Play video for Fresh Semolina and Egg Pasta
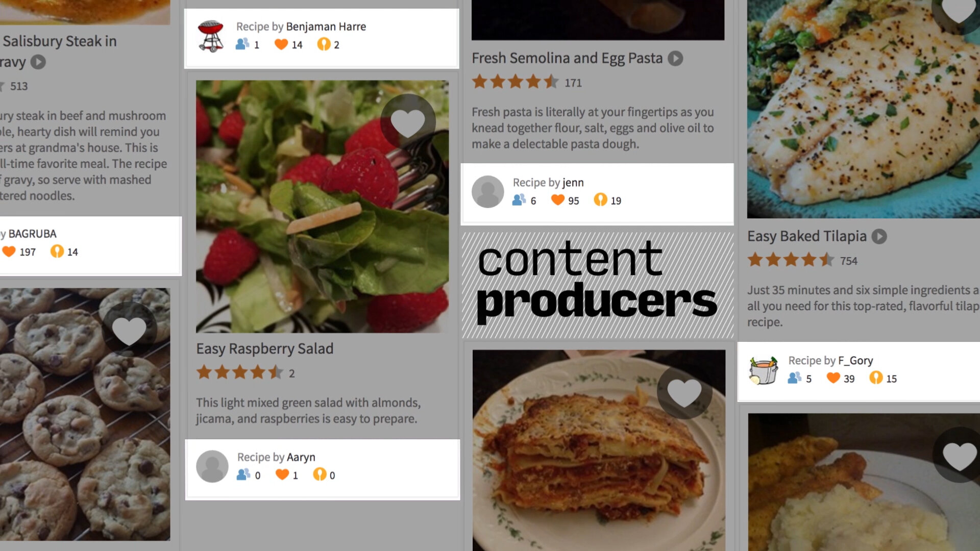This screenshot has height=551, width=980. (675, 59)
